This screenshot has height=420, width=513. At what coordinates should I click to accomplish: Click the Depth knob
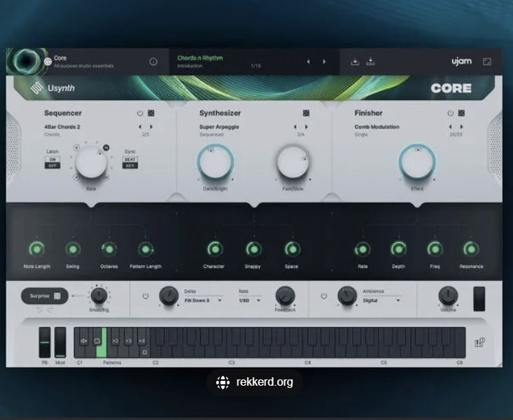(x=398, y=249)
